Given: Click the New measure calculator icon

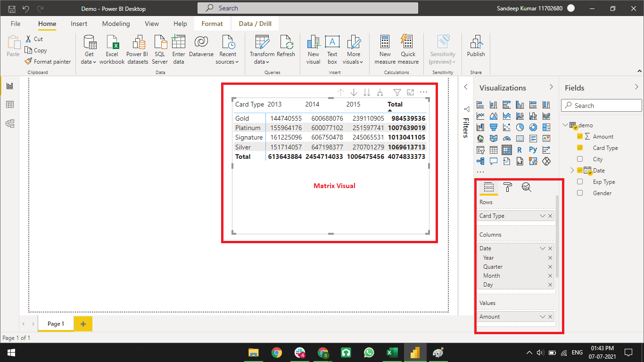Looking at the screenshot, I should point(385,42).
